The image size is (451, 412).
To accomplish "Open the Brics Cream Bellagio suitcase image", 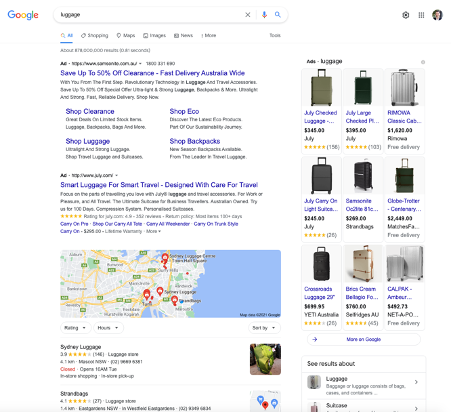I will tap(363, 264).
